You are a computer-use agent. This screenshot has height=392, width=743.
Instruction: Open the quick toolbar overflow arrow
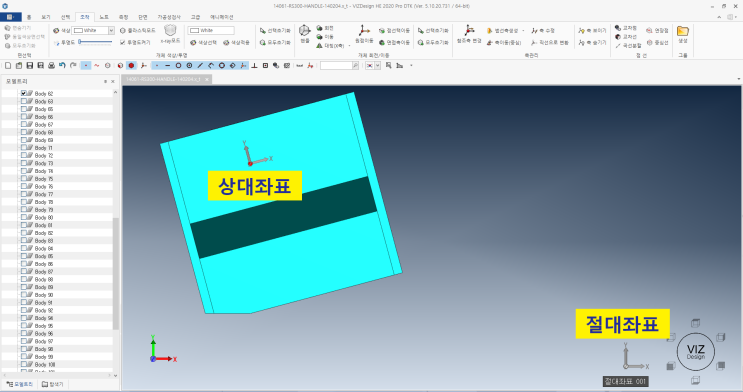click(411, 65)
